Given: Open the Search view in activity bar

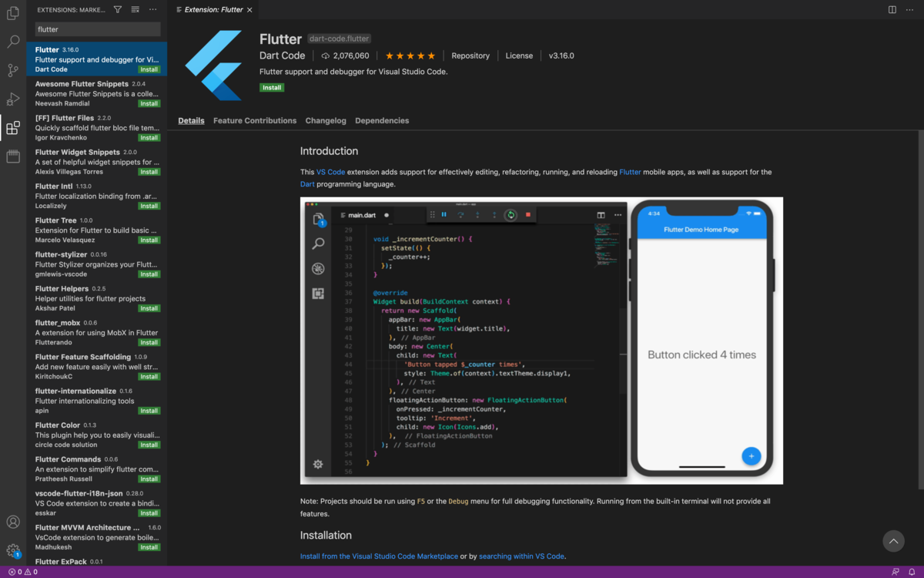Looking at the screenshot, I should 13,42.
